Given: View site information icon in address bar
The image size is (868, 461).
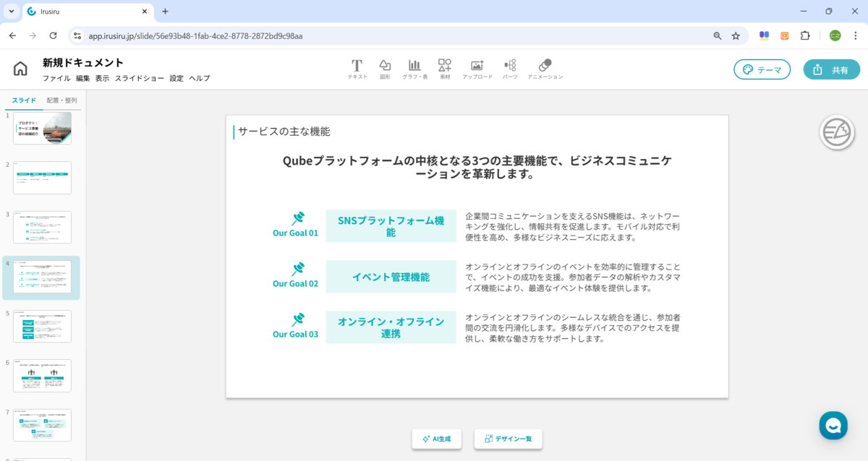Looking at the screenshot, I should pyautogui.click(x=78, y=35).
